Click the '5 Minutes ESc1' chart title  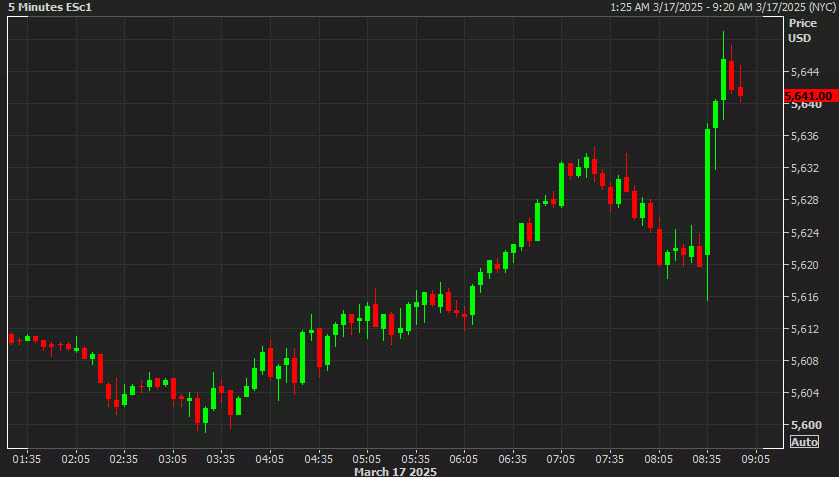50,7
